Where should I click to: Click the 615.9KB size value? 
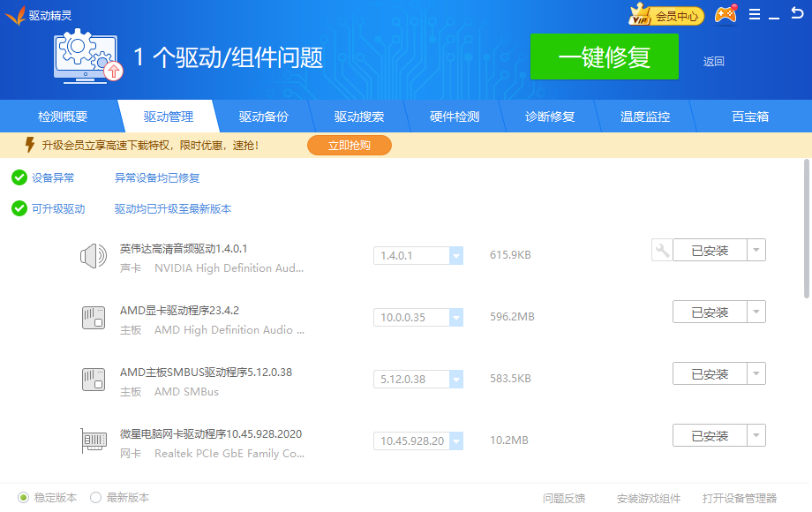511,255
